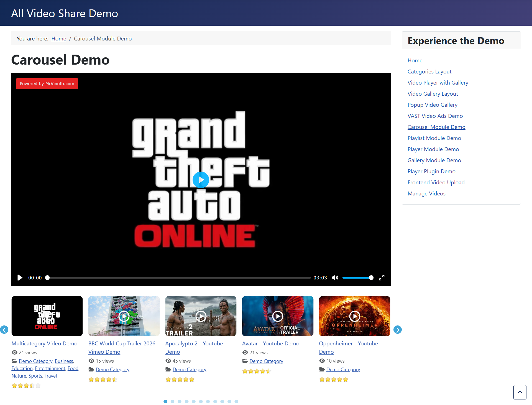The image size is (532, 405).
Task: Click the 03:03 duration text
Action: click(x=320, y=278)
